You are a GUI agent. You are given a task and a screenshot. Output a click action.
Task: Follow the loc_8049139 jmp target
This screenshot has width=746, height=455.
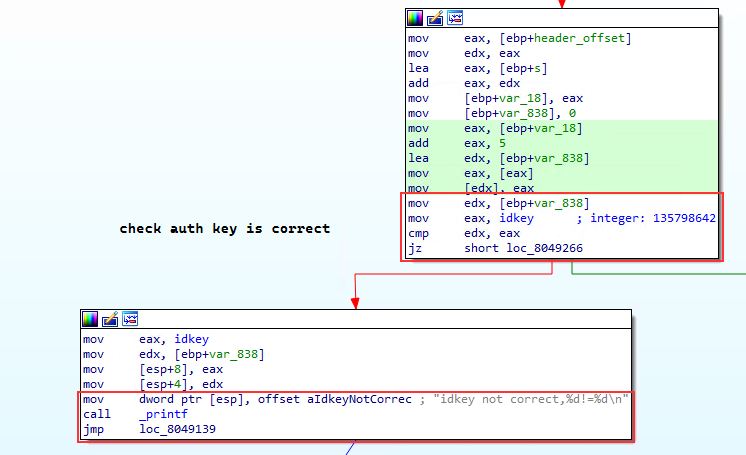178,428
